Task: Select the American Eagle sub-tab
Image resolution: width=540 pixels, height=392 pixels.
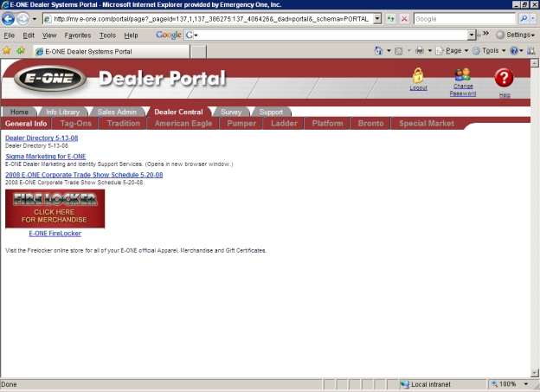Action: tap(183, 124)
